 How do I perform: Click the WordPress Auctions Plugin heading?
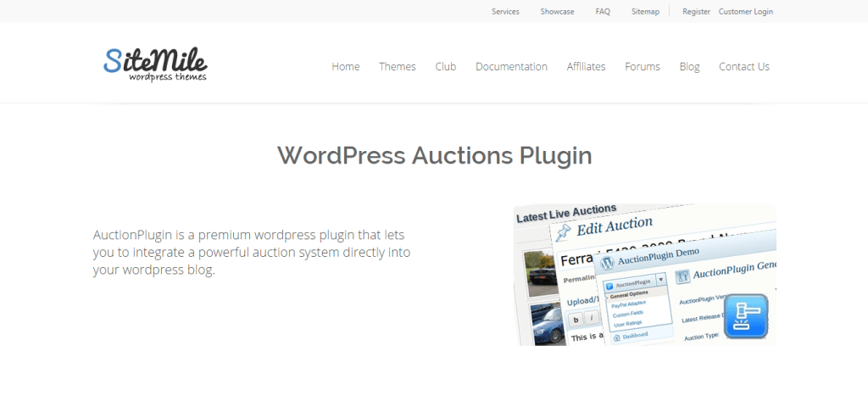pos(435,155)
